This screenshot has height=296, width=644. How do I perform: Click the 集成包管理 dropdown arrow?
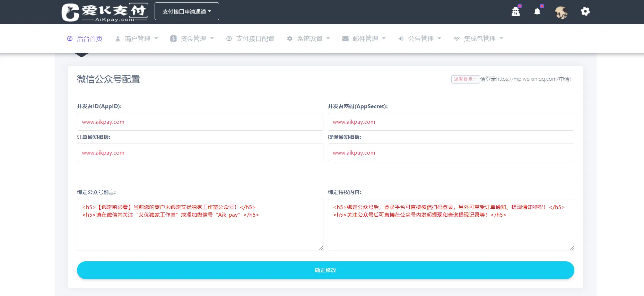[x=501, y=38]
